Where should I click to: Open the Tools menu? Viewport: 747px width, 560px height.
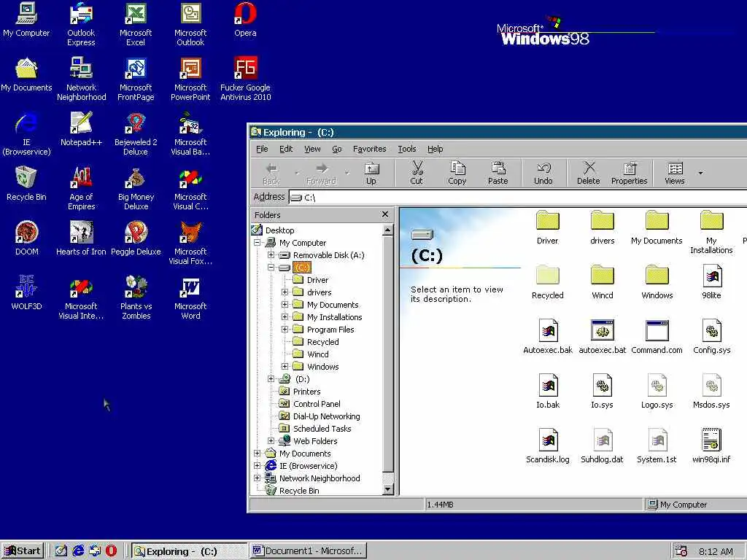click(407, 149)
